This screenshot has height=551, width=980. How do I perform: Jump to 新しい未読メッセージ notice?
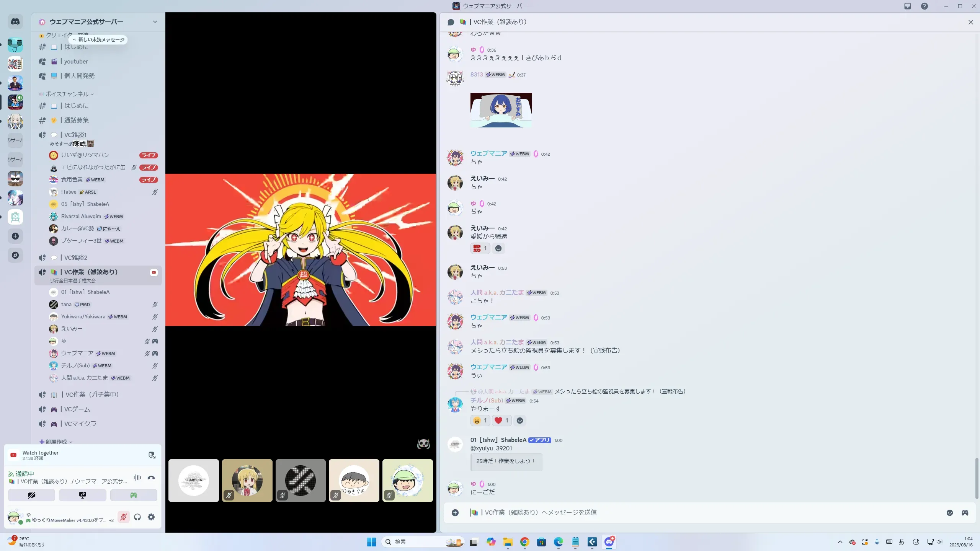(x=98, y=39)
